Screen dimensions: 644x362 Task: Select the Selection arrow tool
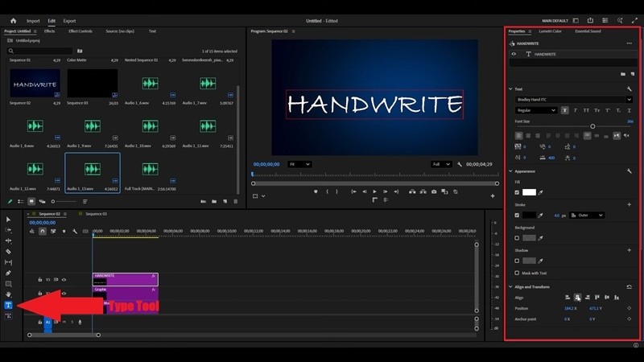tap(8, 220)
